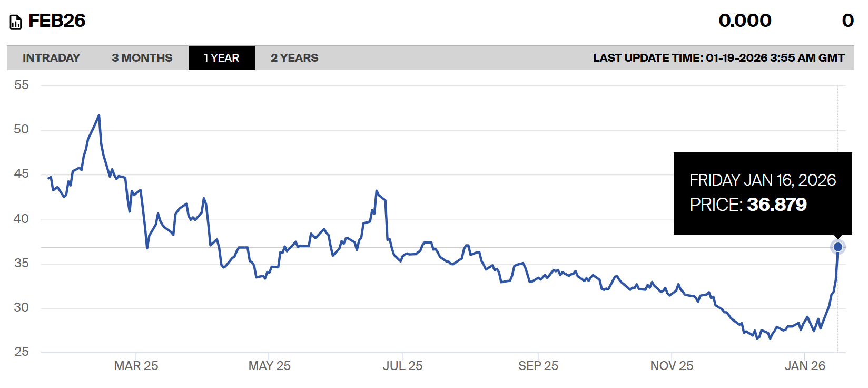868x388 pixels.
Task: Select the 1 YEAR tab
Action: coord(221,58)
